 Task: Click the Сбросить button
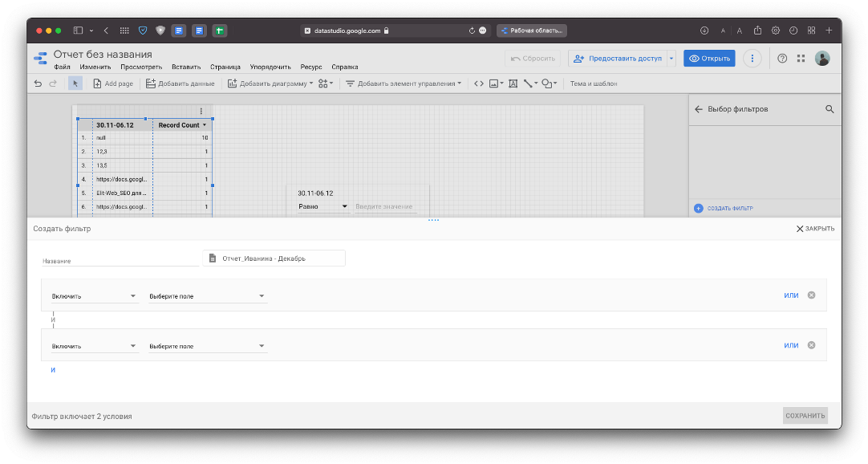click(533, 58)
